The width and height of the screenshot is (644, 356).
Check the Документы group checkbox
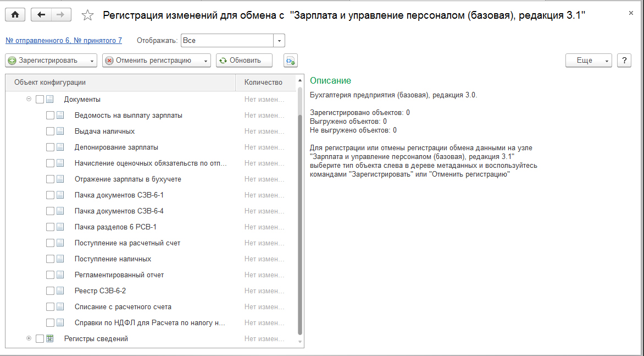[40, 100]
